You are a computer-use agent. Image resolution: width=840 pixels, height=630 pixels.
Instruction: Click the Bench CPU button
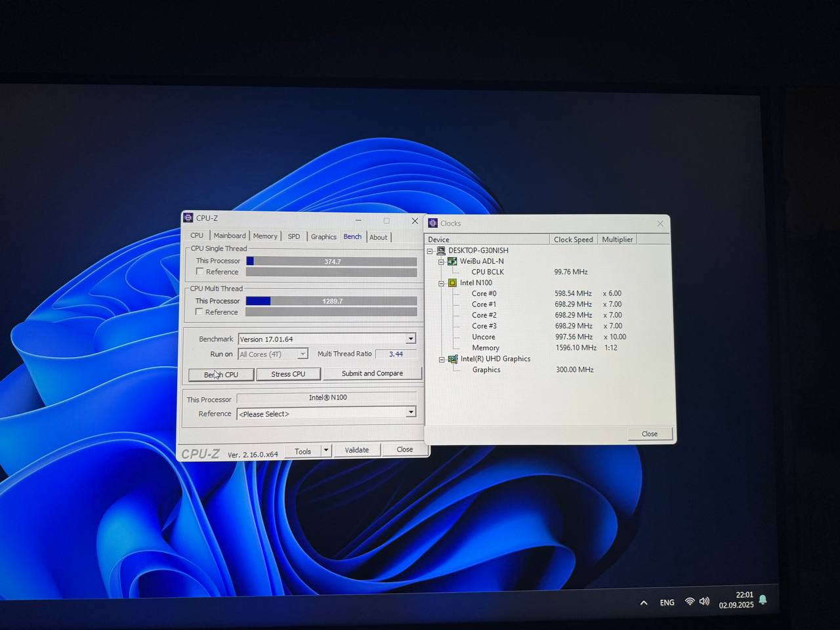click(x=221, y=374)
